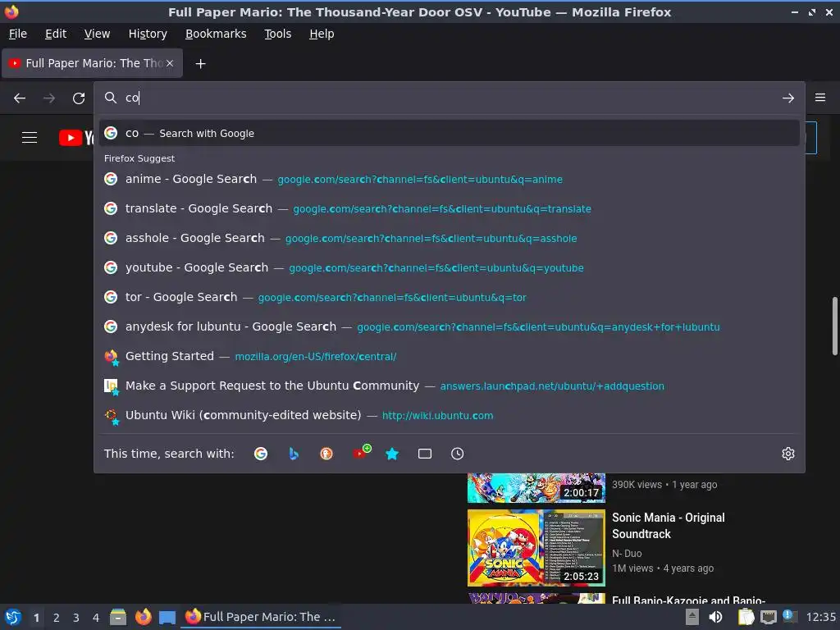This screenshot has height=630, width=840.
Task: Open 'Make a Support Request to Ubuntu Community'
Action: tap(450, 386)
